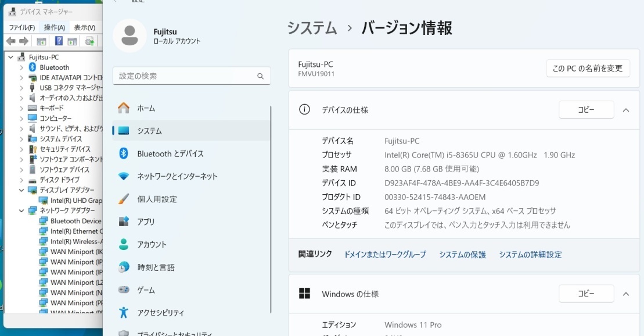This screenshot has height=336, width=644.
Task: Open the ドメインまたはワークグループ link
Action: coord(385,255)
